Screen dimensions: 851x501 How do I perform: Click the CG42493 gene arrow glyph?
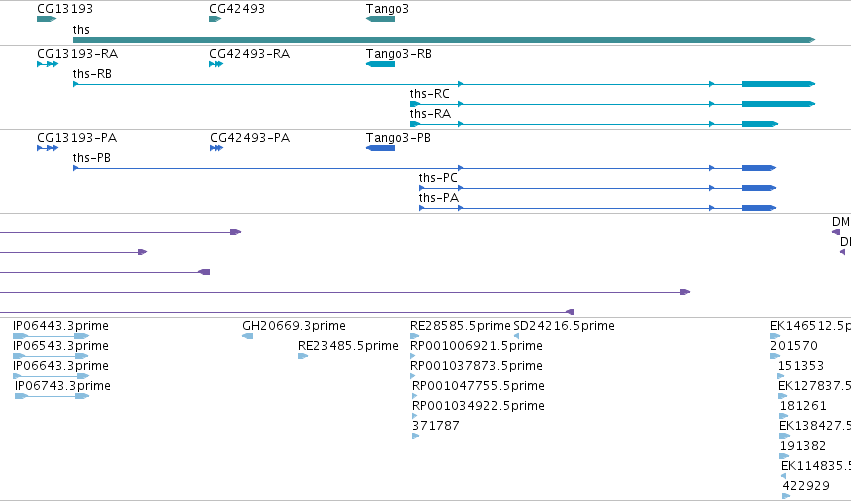[x=215, y=19]
